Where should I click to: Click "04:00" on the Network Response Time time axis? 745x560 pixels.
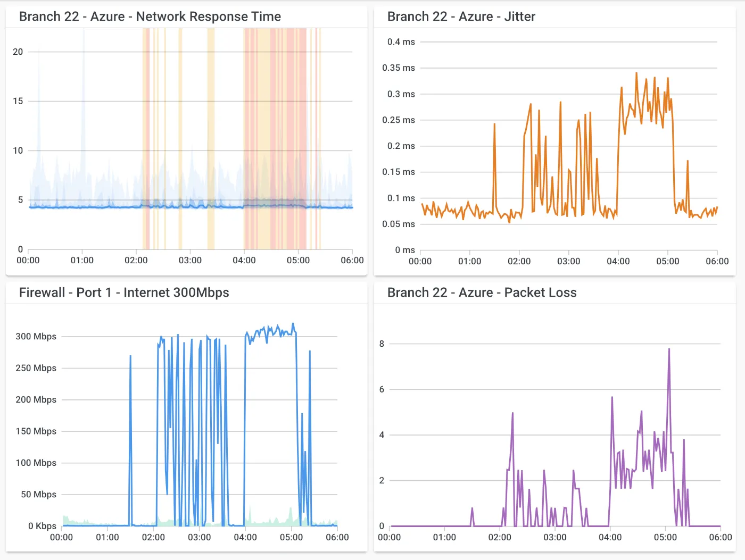point(244,261)
